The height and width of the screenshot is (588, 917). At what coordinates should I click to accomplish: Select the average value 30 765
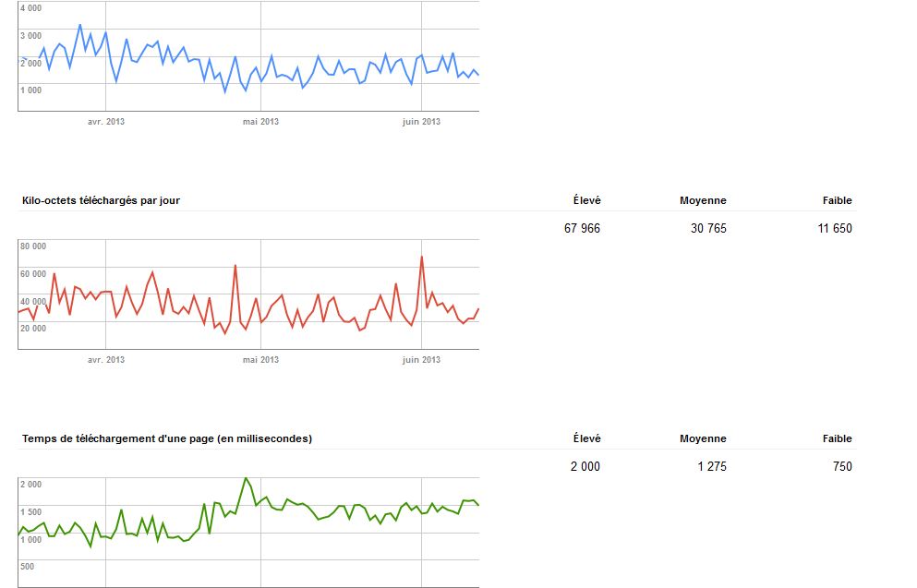708,228
